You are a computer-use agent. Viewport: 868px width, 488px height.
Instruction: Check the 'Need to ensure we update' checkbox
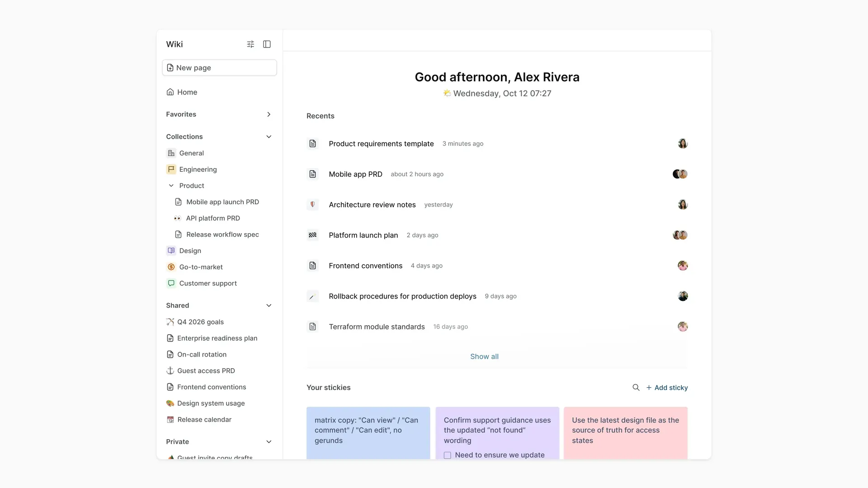coord(447,455)
